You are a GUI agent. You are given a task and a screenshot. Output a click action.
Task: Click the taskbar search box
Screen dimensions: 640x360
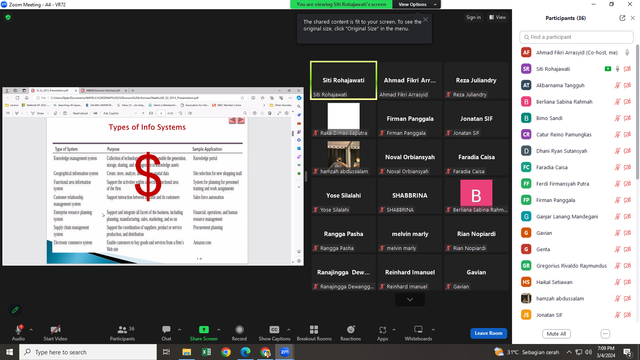88,352
